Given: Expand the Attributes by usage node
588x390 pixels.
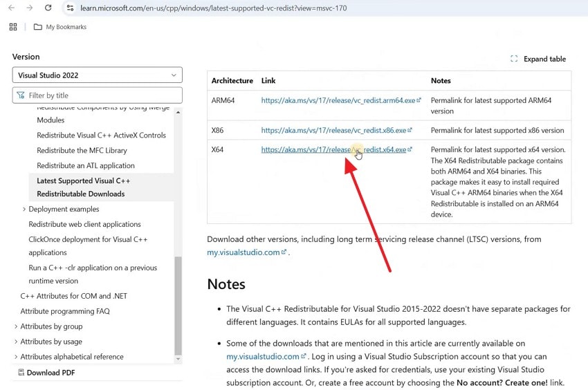Looking at the screenshot, I should 16,342.
